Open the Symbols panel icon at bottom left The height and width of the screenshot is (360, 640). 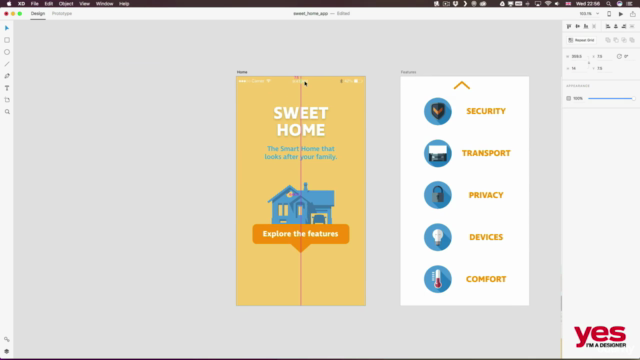click(x=7, y=340)
